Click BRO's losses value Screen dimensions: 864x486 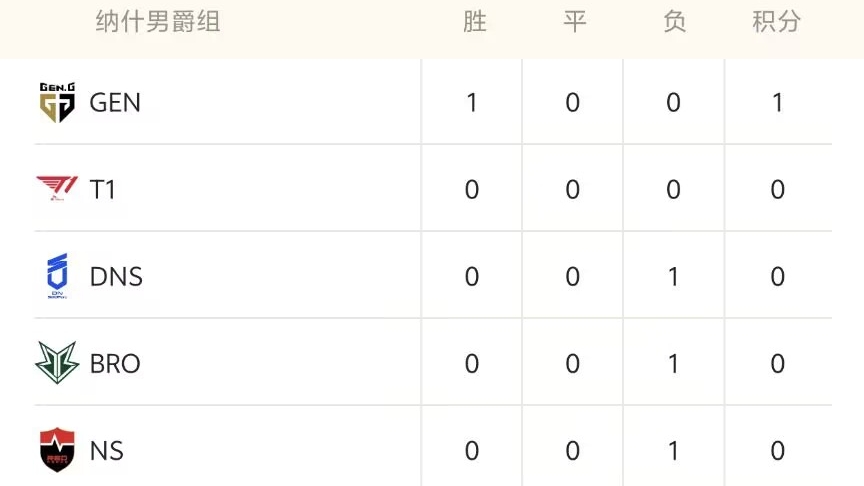point(673,363)
